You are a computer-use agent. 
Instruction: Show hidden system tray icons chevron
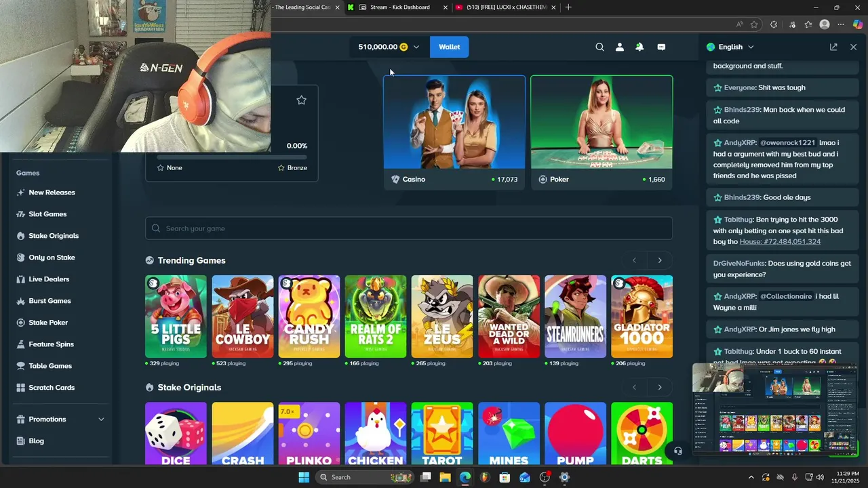coord(751,477)
